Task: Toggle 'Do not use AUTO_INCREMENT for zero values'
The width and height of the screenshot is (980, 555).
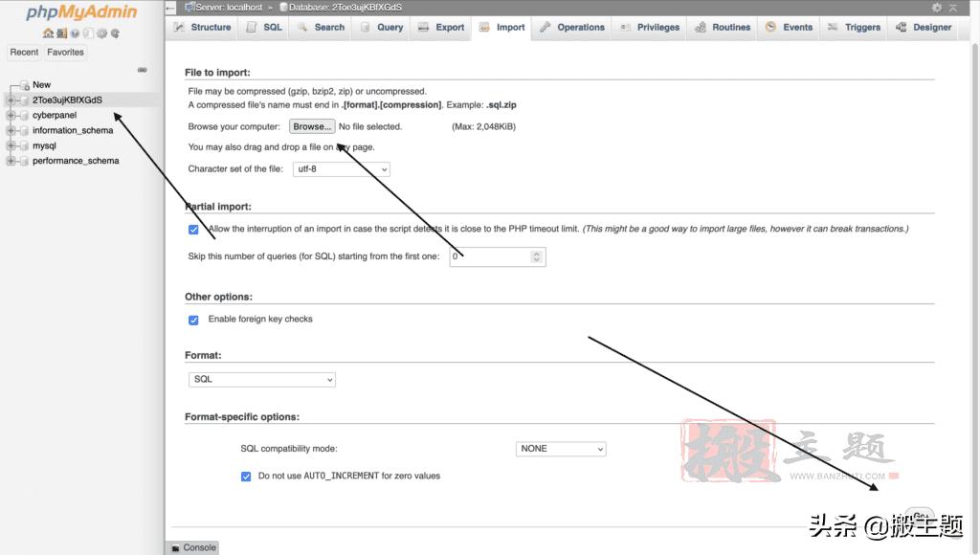Action: coord(246,476)
